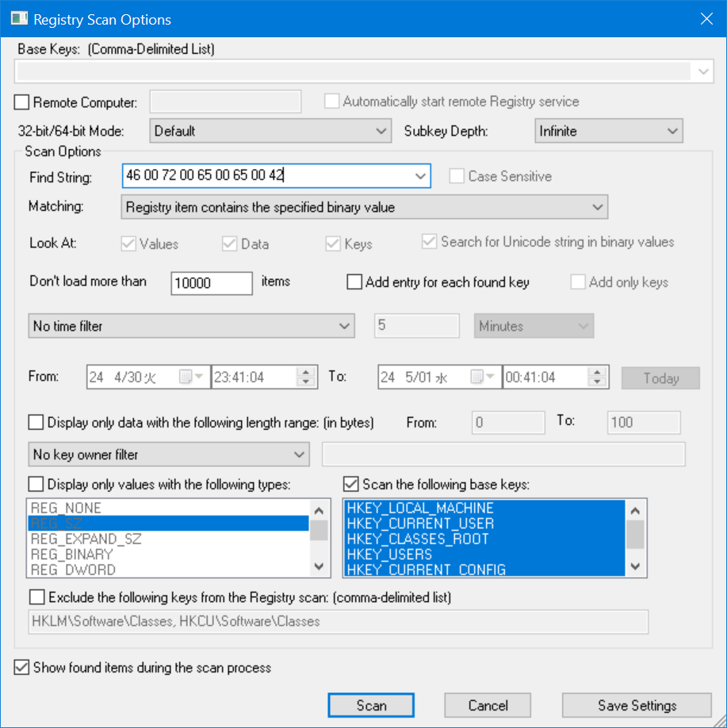Select REG_EXPAND_SZ in value types list
727x728 pixels.
pos(169,538)
